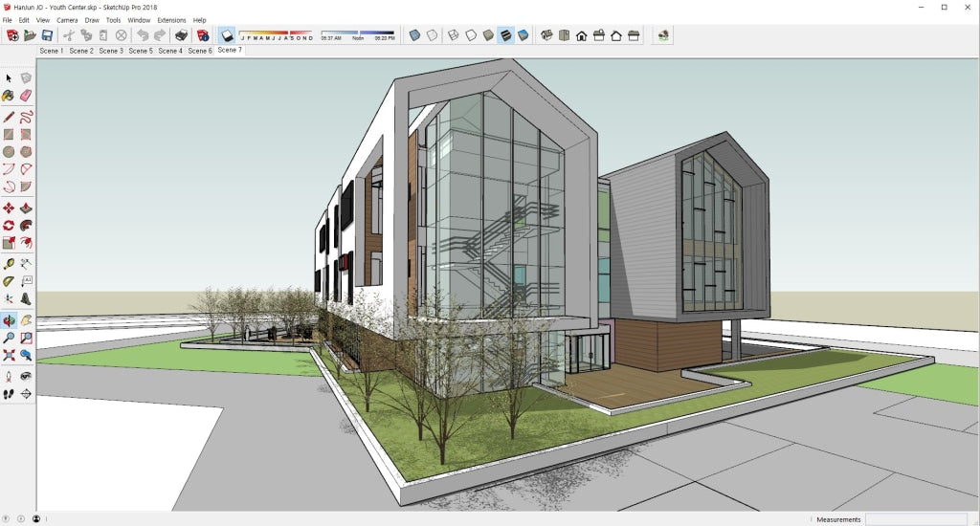Switch to Scene 6 tab
Viewport: 980px width, 526px height.
200,51
